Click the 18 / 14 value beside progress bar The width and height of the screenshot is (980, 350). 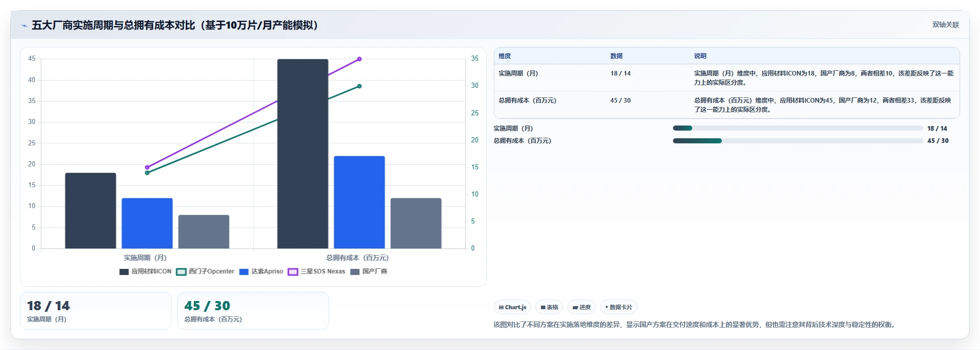[x=937, y=129]
